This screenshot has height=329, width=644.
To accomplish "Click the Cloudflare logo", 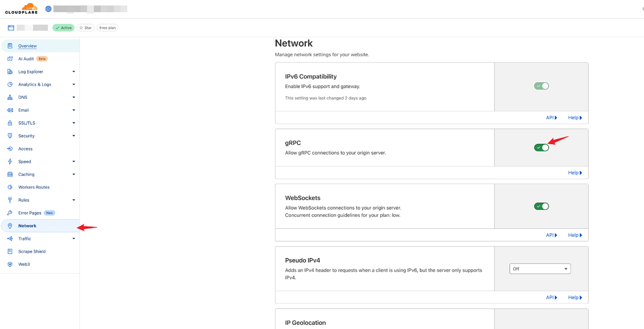I will coord(21,8).
